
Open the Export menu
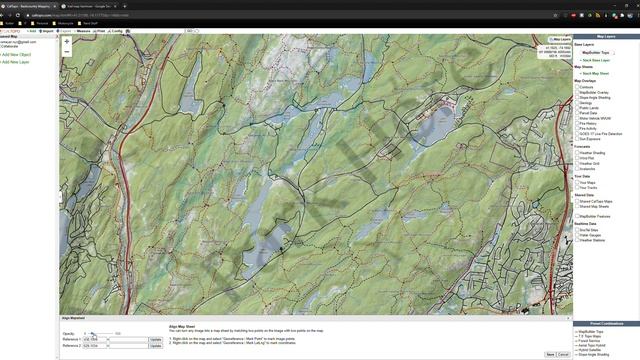point(64,31)
